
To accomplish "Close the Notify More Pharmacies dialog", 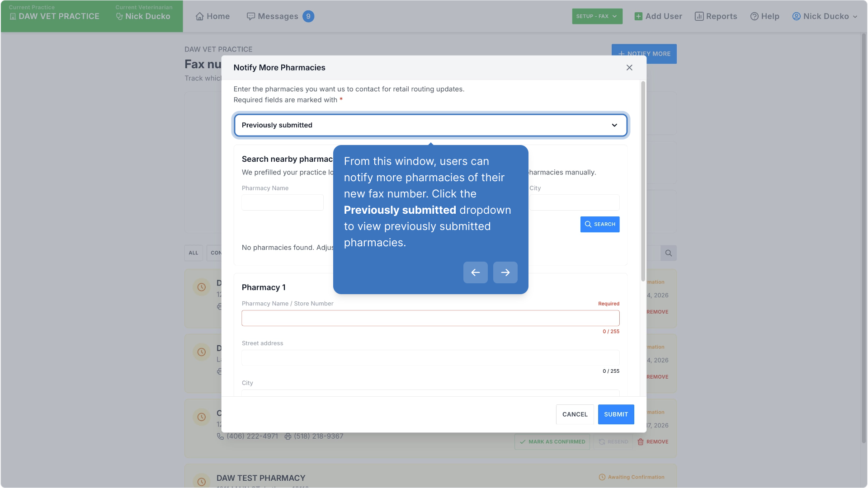I will pos(629,67).
